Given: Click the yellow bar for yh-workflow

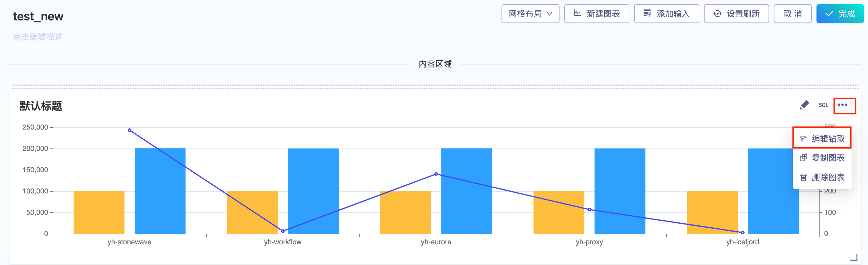Looking at the screenshot, I should tap(252, 212).
